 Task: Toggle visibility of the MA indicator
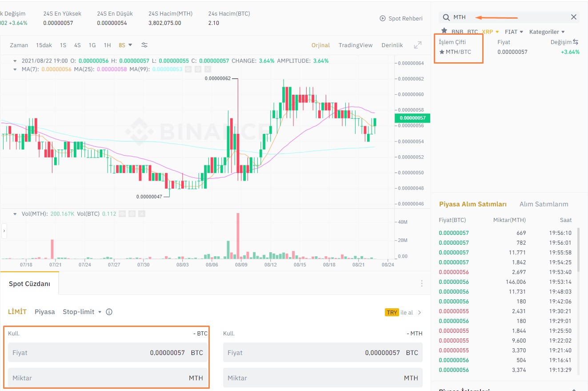[188, 69]
